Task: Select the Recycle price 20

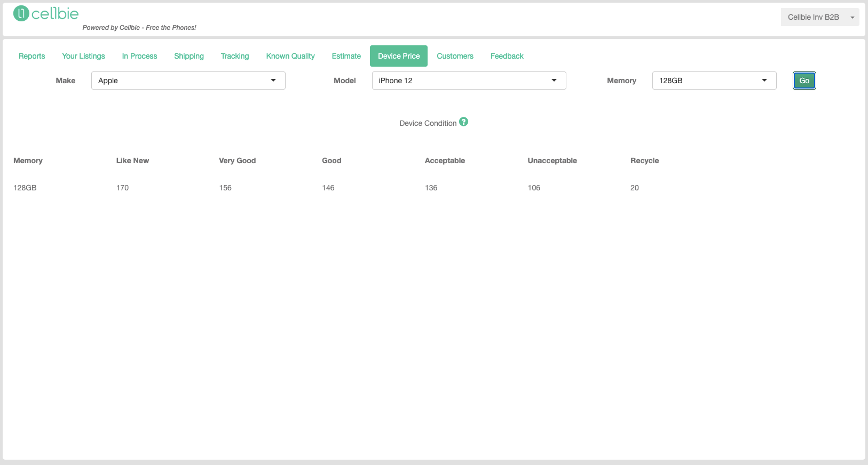Action: 635,188
